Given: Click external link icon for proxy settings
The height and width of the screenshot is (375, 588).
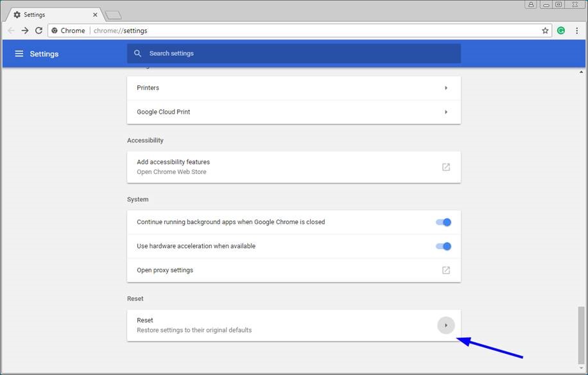Looking at the screenshot, I should (446, 270).
